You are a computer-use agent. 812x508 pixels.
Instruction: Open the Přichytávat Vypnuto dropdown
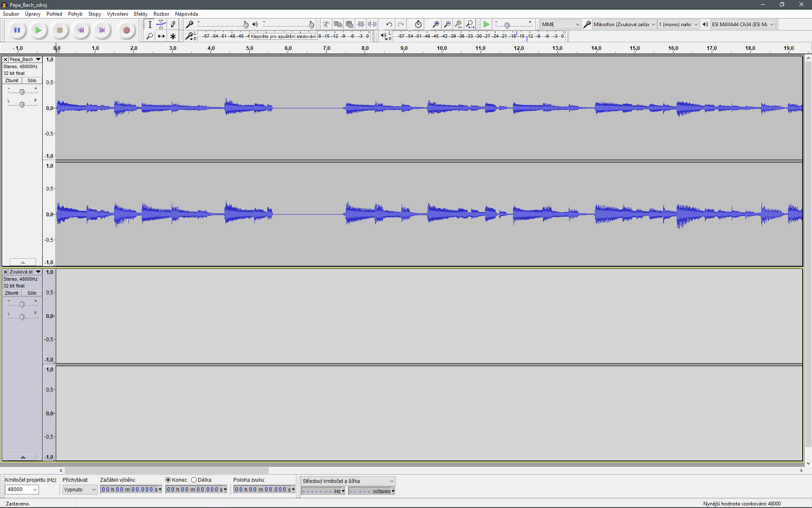click(x=80, y=489)
